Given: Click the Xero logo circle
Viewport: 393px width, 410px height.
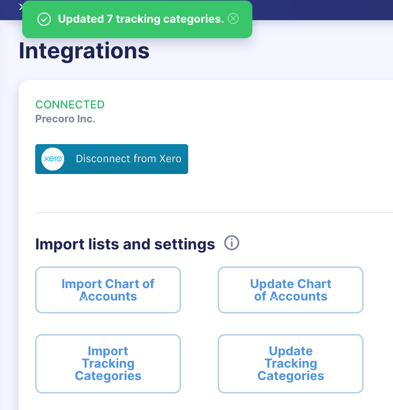Looking at the screenshot, I should pyautogui.click(x=53, y=159).
